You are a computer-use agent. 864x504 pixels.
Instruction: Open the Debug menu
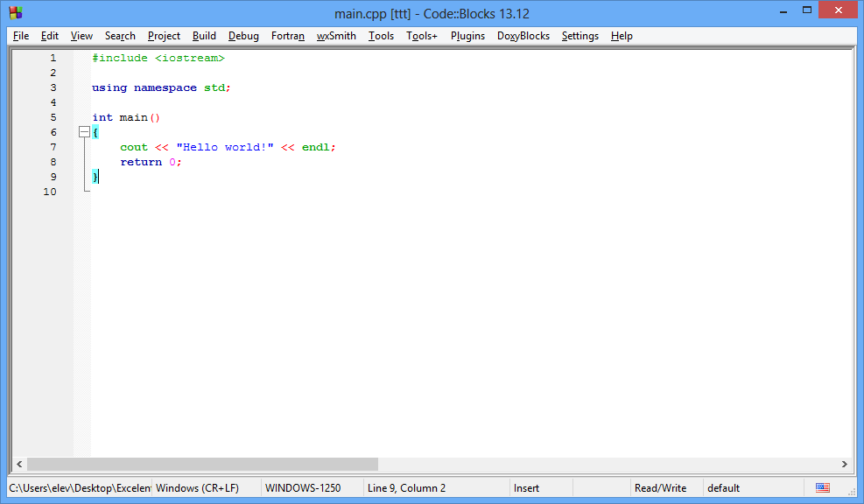pyautogui.click(x=243, y=36)
